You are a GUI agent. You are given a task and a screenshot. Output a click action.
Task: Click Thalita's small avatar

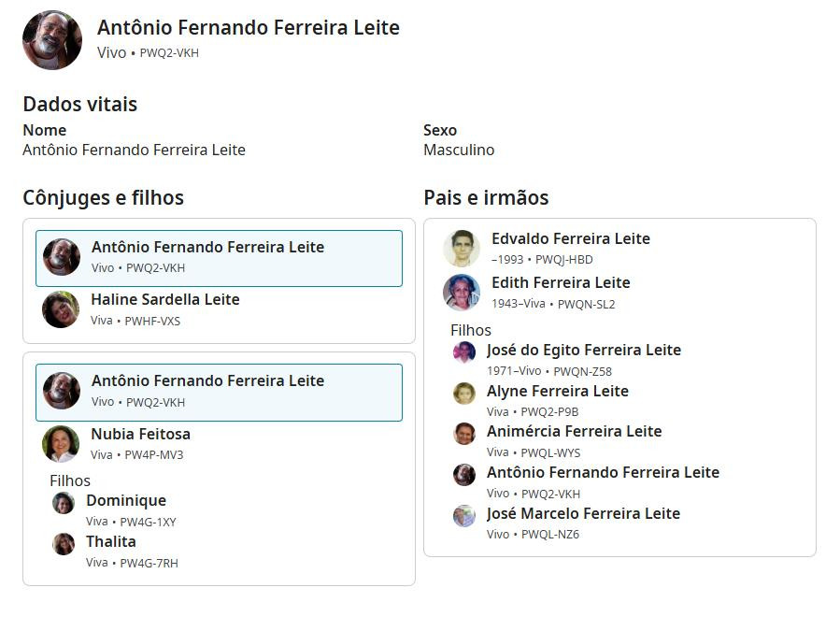coord(64,544)
